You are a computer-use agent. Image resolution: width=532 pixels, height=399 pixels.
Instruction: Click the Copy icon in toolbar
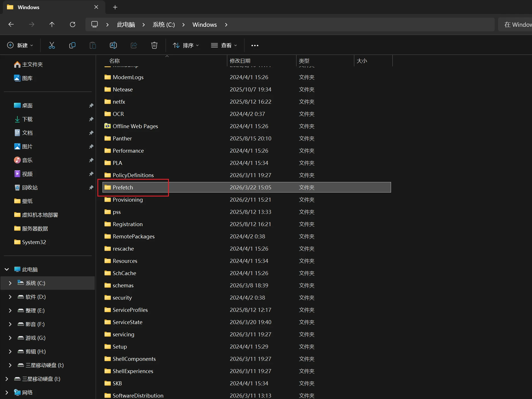72,45
